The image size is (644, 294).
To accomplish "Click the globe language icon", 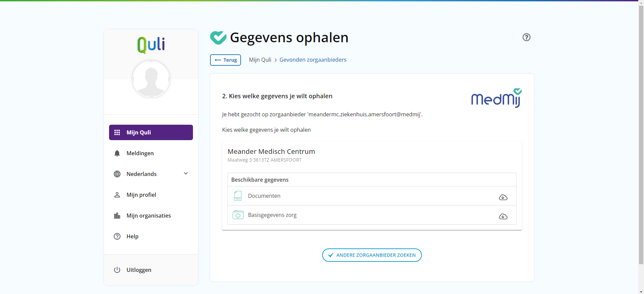I will [117, 174].
